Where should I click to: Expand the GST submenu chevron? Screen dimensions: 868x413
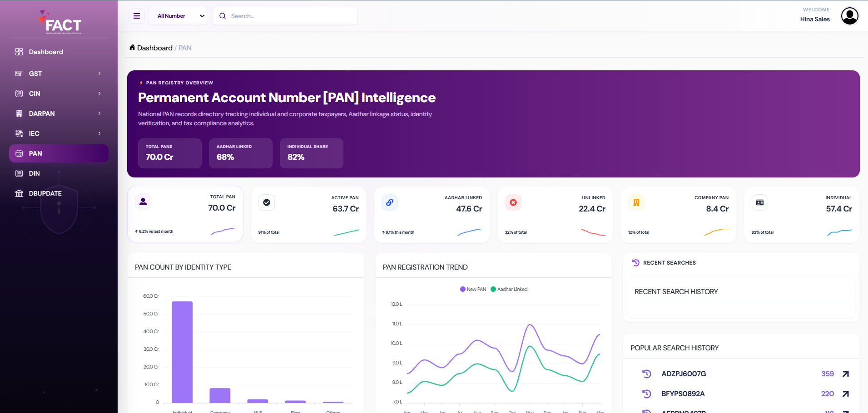99,74
